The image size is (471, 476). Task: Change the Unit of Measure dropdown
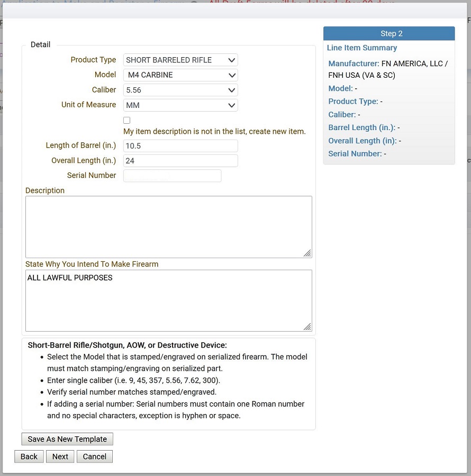point(180,105)
